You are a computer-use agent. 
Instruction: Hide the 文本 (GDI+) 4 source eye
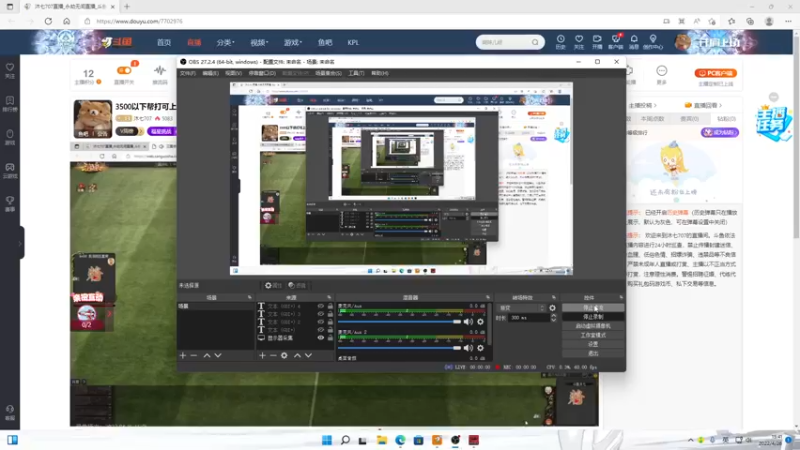pos(320,306)
